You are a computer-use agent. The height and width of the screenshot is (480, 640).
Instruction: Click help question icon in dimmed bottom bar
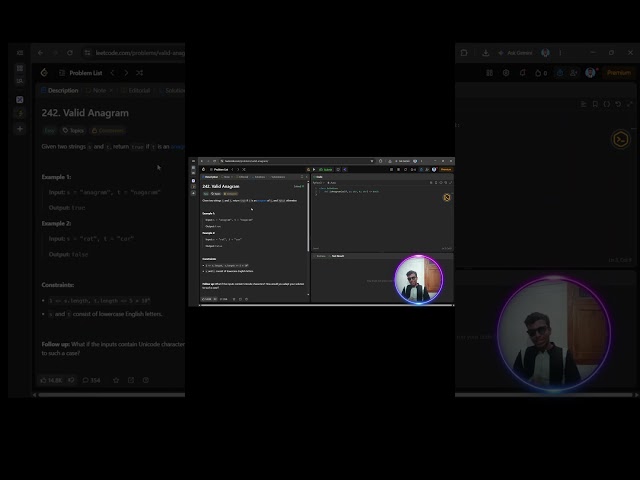point(146,380)
